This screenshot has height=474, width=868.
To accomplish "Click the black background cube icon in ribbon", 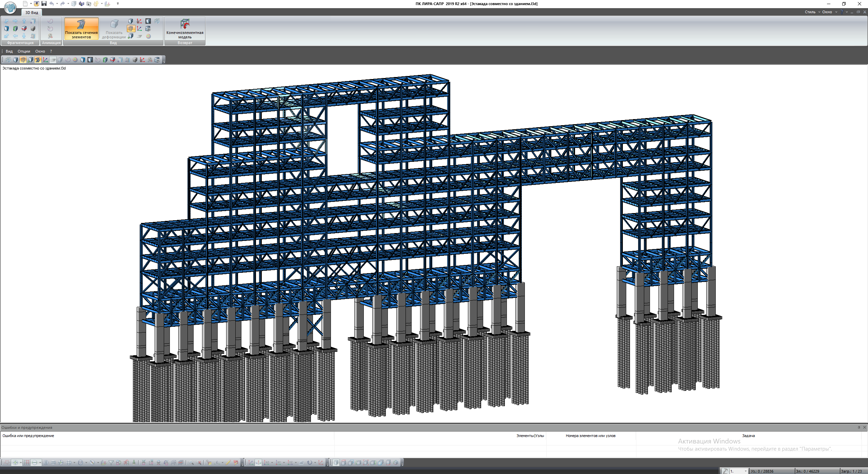I will click(148, 21).
